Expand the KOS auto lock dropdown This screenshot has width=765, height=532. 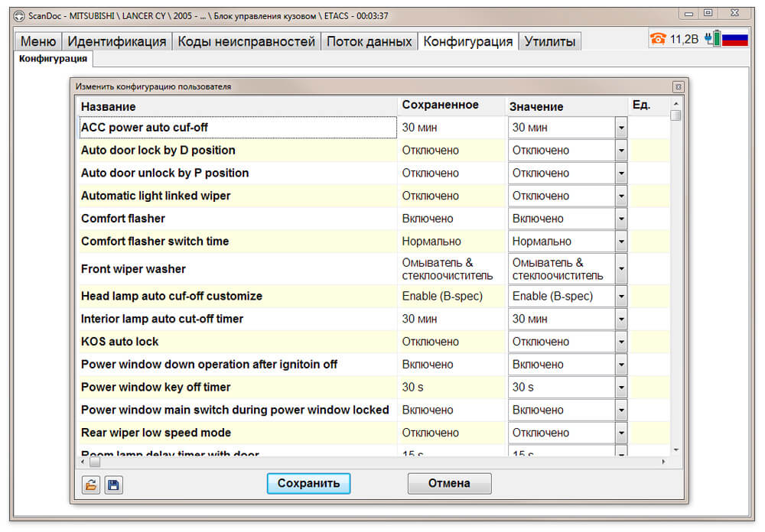coord(621,342)
